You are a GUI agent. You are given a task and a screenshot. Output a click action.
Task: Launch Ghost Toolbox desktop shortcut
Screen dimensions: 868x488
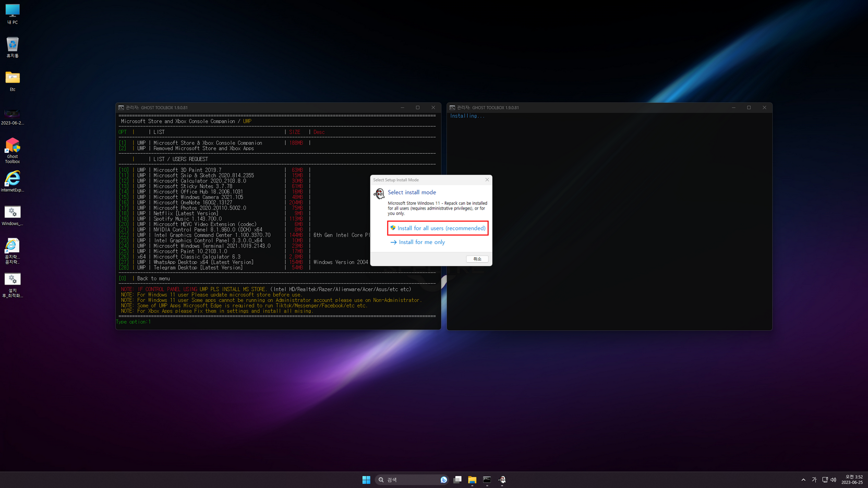[x=13, y=151]
